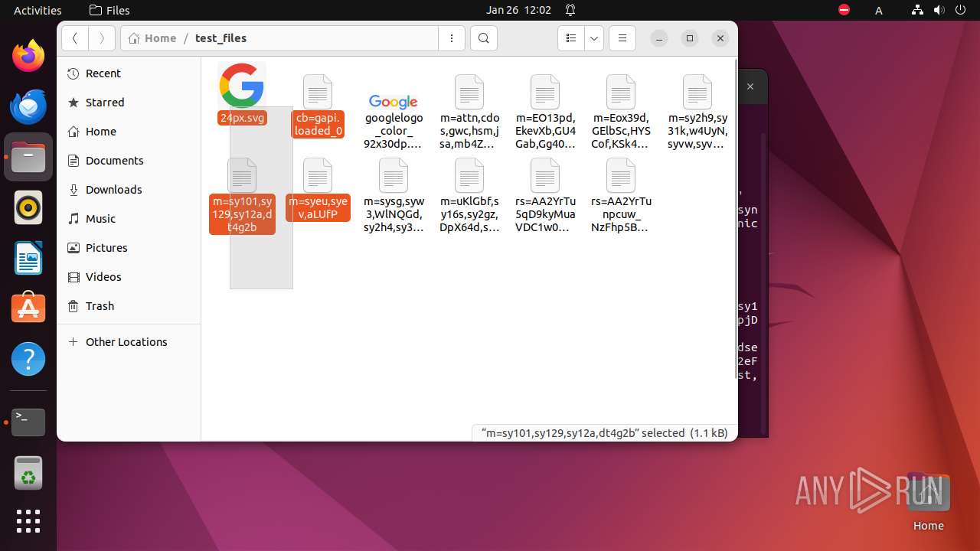Launch Rhythmbox from the dock
This screenshot has height=551, width=980.
28,207
